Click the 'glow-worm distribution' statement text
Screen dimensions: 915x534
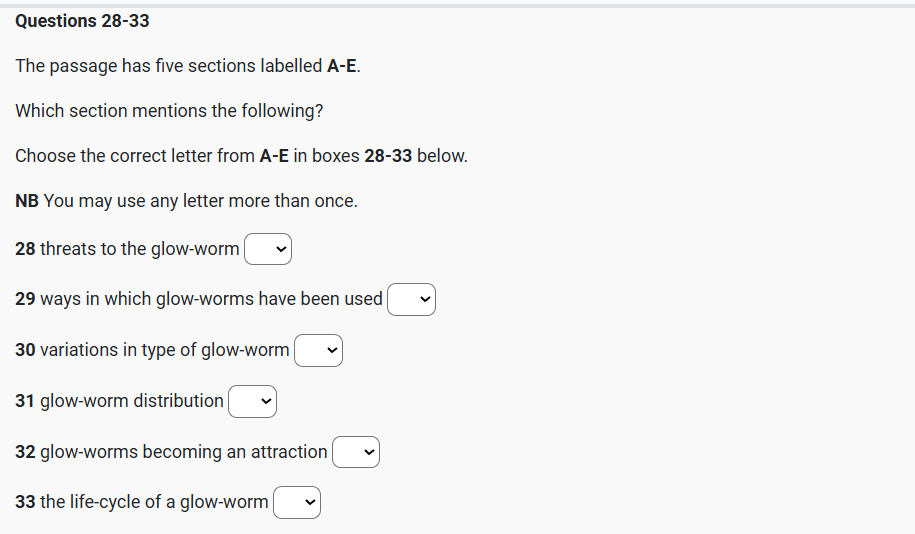(x=132, y=401)
